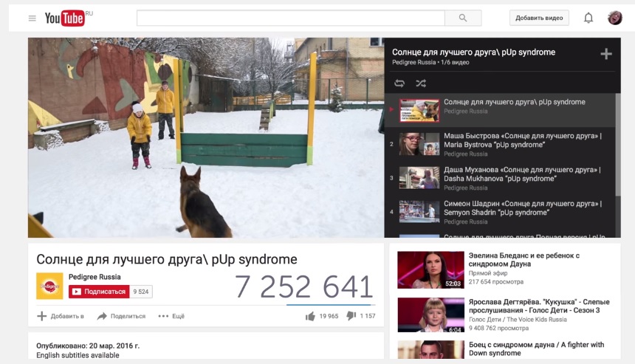Screen dimensions: 635x364
Task: Open Pedigree Russia channel avatar
Action: click(x=49, y=286)
